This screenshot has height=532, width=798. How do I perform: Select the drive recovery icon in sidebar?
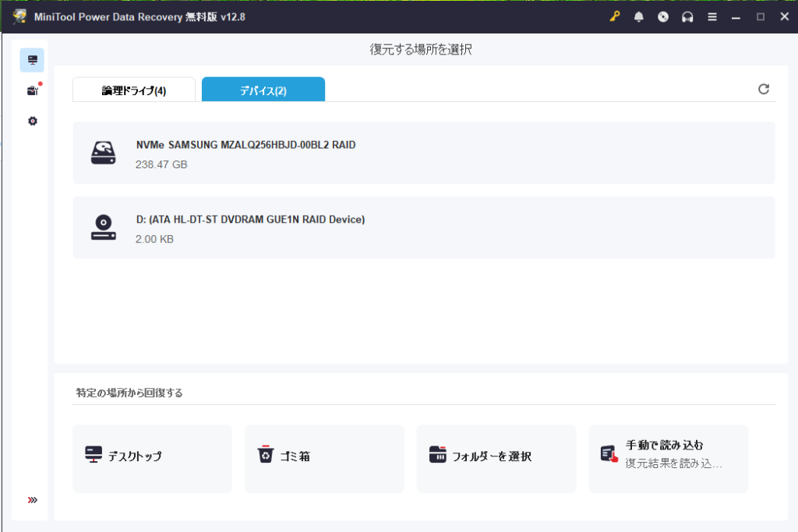pos(32,60)
